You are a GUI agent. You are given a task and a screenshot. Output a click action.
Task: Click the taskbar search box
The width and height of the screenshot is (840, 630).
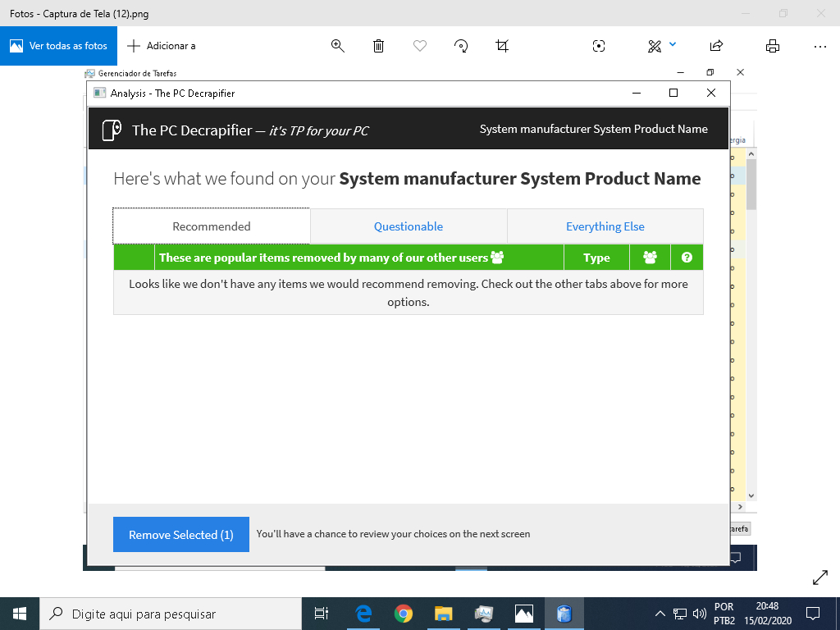click(x=171, y=614)
